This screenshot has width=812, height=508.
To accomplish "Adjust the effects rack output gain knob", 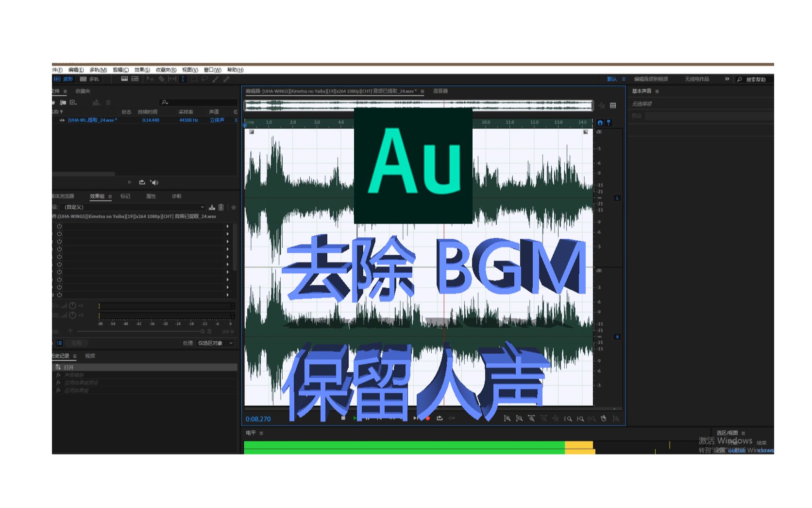I will (x=73, y=315).
